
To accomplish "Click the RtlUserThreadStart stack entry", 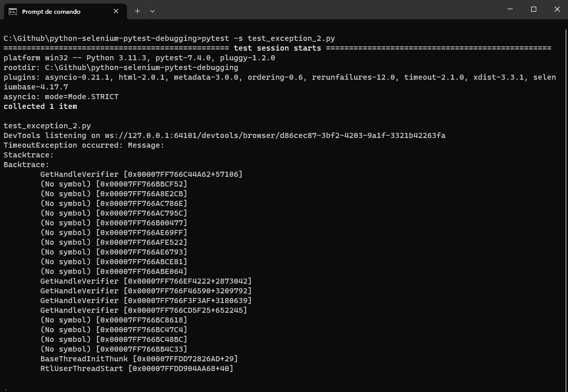I will coord(137,368).
